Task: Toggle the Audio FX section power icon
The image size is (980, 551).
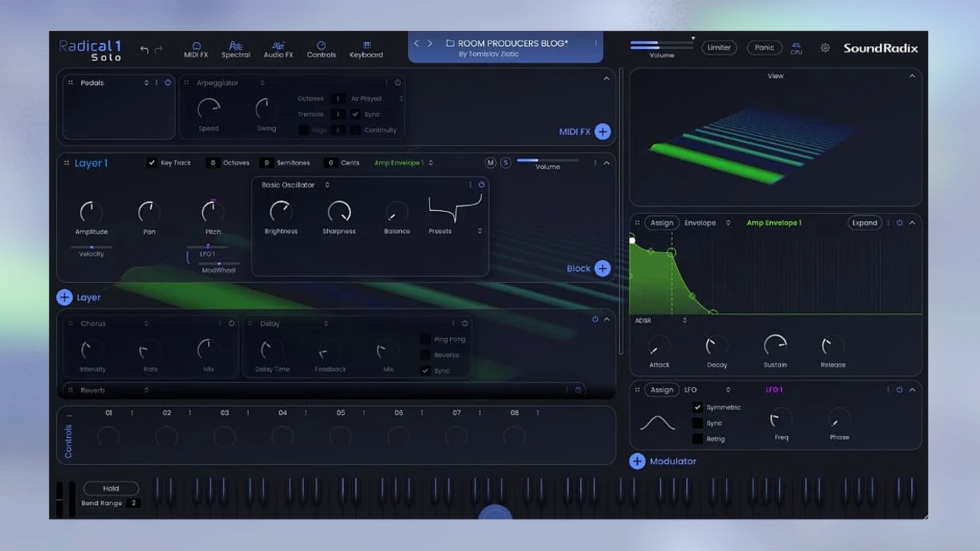Action: click(595, 319)
